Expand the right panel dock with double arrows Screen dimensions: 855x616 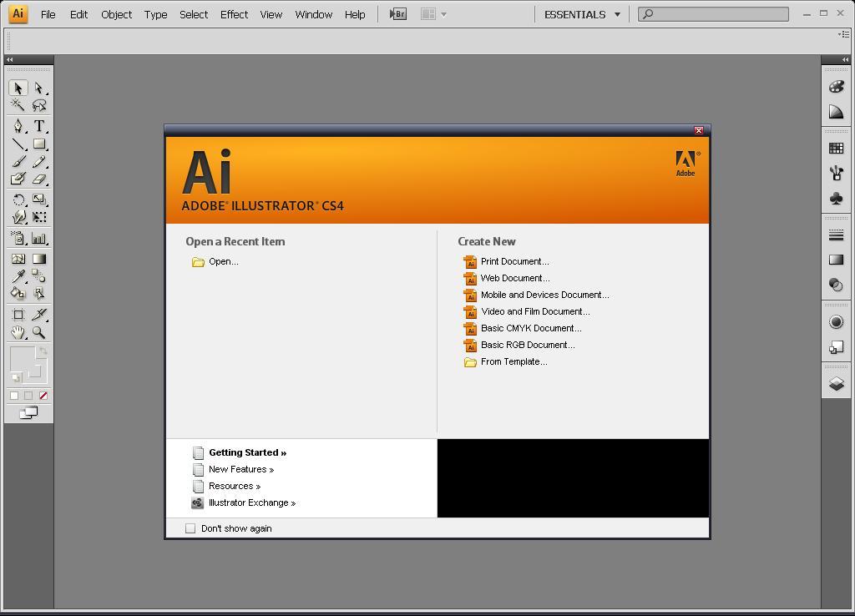click(x=845, y=59)
